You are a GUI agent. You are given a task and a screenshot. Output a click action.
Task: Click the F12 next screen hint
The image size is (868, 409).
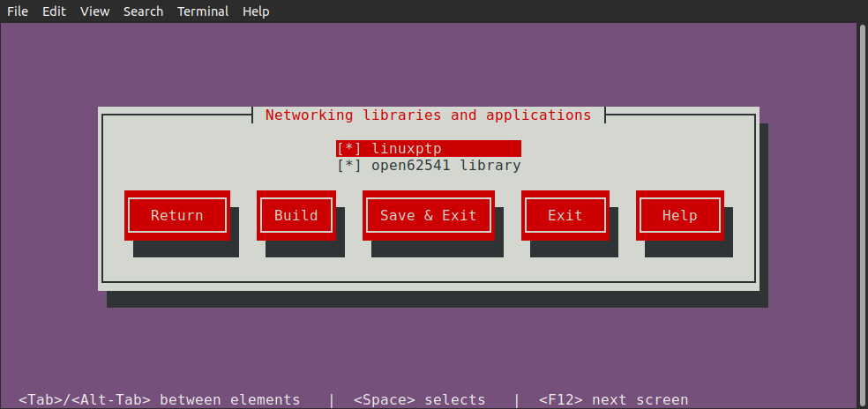click(613, 399)
